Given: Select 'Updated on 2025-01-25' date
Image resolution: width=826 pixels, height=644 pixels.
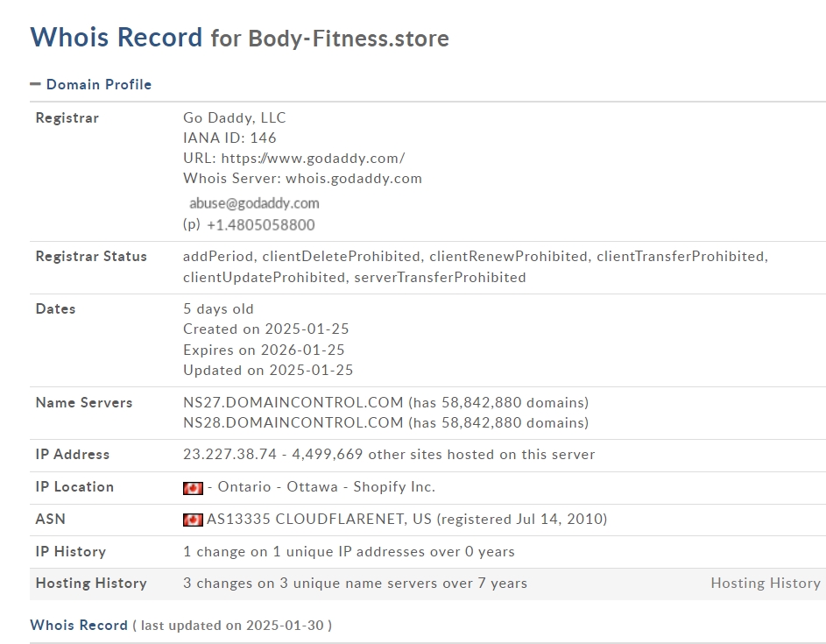Looking at the screenshot, I should [268, 370].
